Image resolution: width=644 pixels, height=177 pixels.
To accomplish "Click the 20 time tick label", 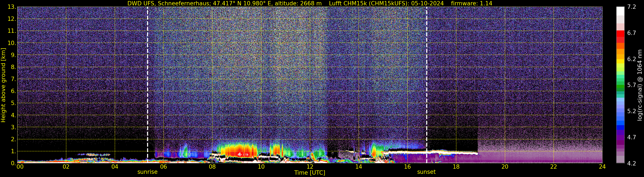I will click(x=505, y=166).
